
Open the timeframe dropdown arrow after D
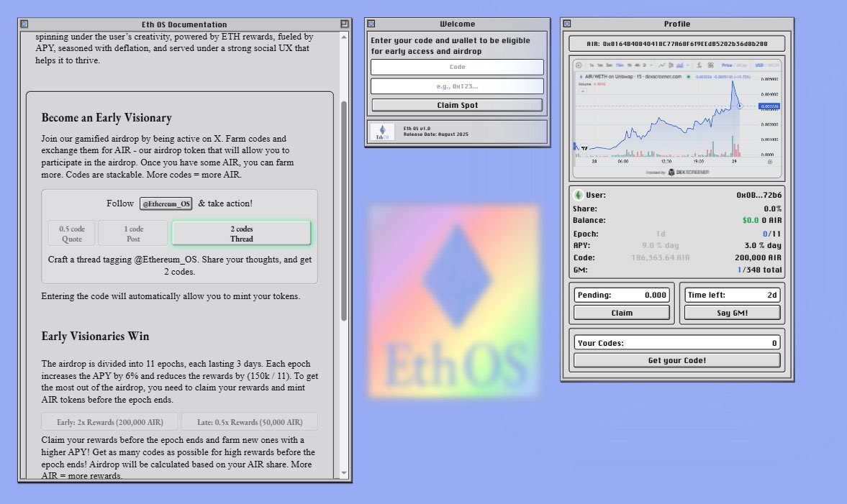pos(651,65)
